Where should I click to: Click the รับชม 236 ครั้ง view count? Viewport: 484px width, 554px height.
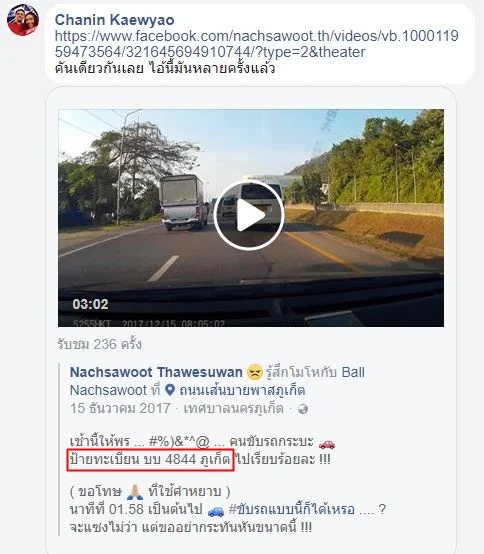(x=100, y=344)
